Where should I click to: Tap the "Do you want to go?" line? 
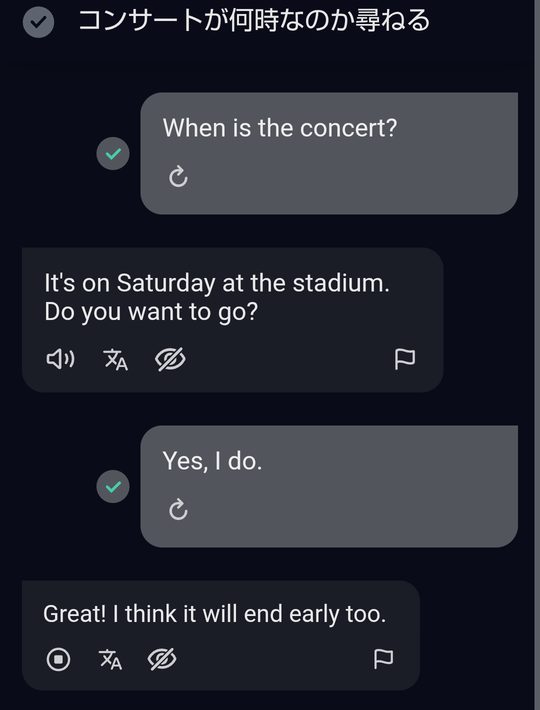click(151, 312)
